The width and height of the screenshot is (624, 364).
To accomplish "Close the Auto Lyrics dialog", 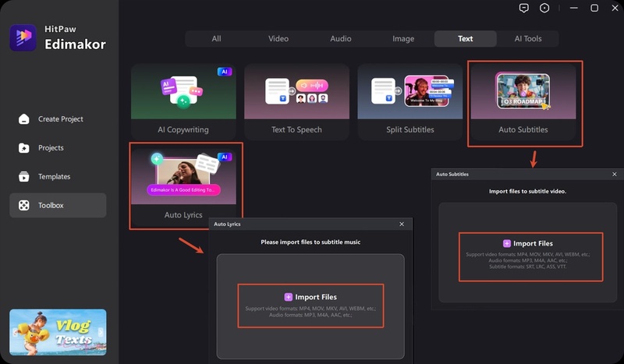I will coord(402,224).
